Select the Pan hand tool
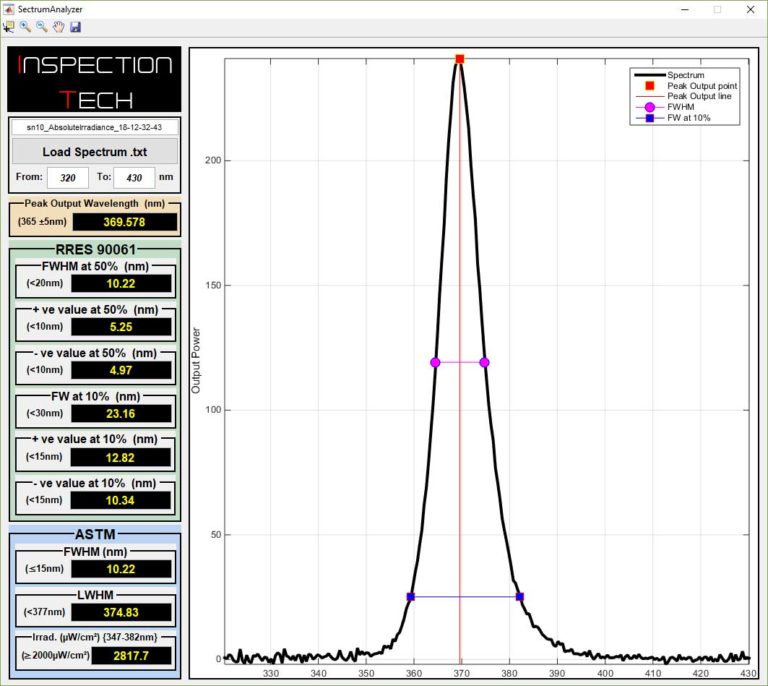 pyautogui.click(x=58, y=27)
